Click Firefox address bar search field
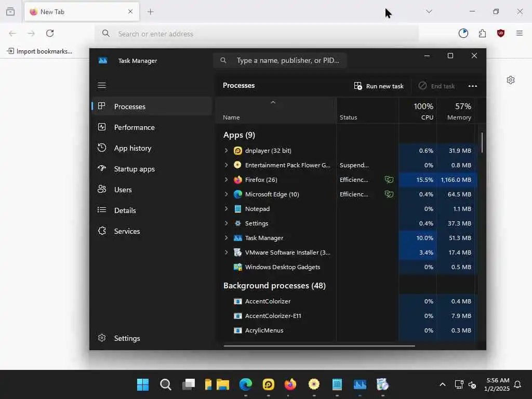Screen dimensions: 532x399 [257, 34]
